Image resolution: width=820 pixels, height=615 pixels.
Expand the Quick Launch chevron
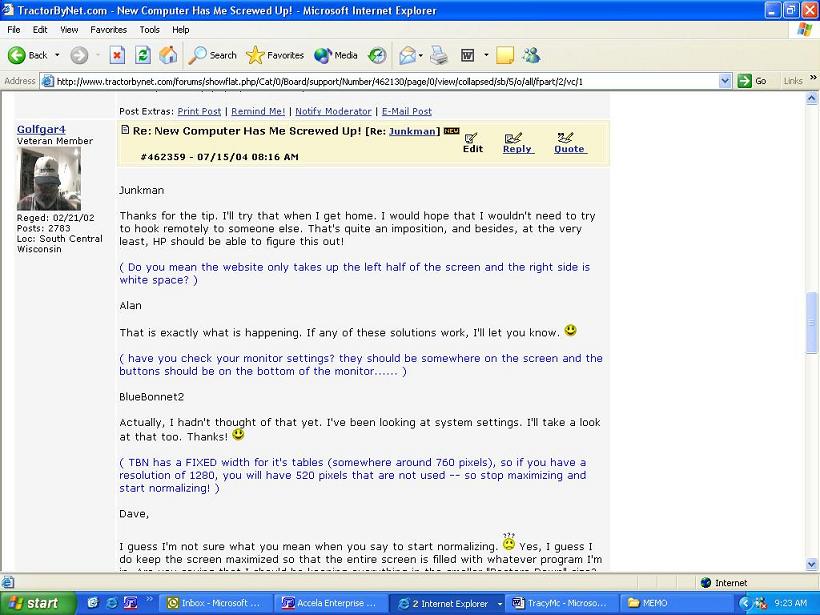point(150,599)
